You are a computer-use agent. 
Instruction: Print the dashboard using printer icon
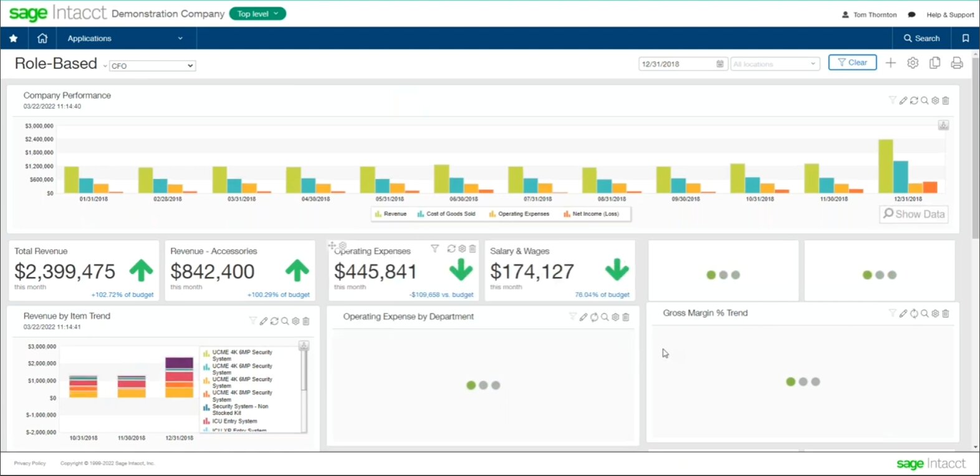[x=956, y=63]
